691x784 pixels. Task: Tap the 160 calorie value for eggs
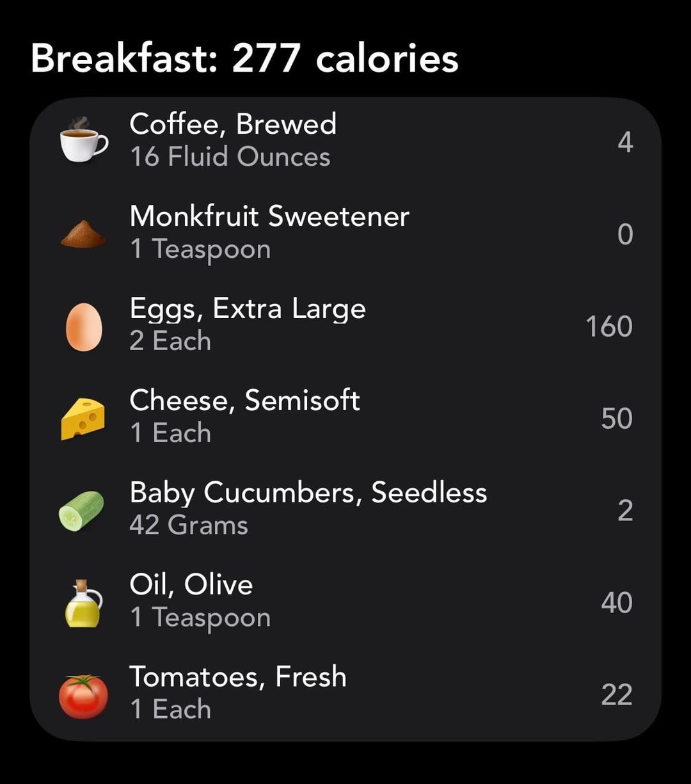pos(608,326)
